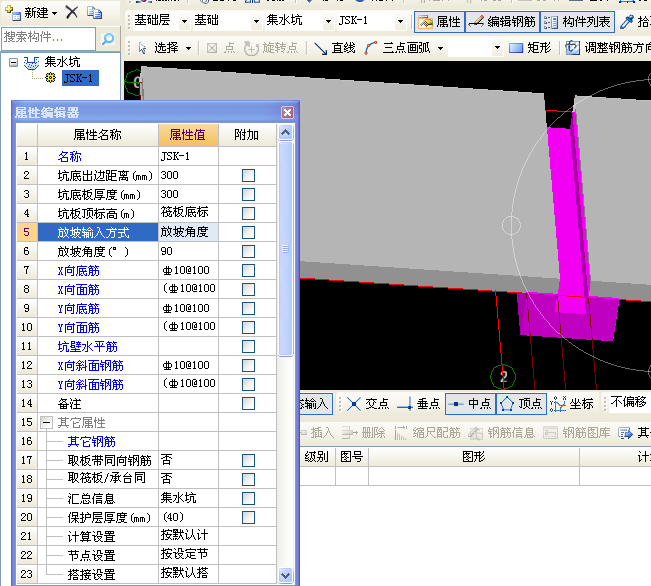This screenshot has width=651, height=586.
Task: Click the 附加 column header
Action: (x=247, y=135)
